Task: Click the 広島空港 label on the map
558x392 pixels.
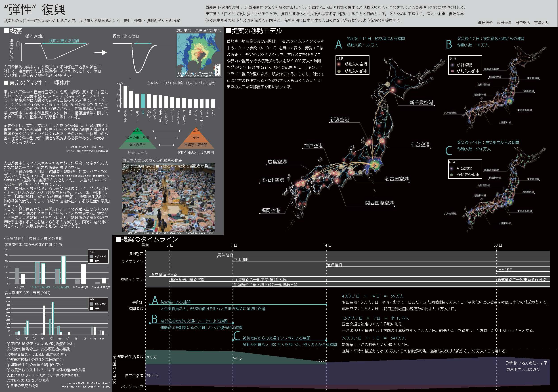Action: coord(277,162)
